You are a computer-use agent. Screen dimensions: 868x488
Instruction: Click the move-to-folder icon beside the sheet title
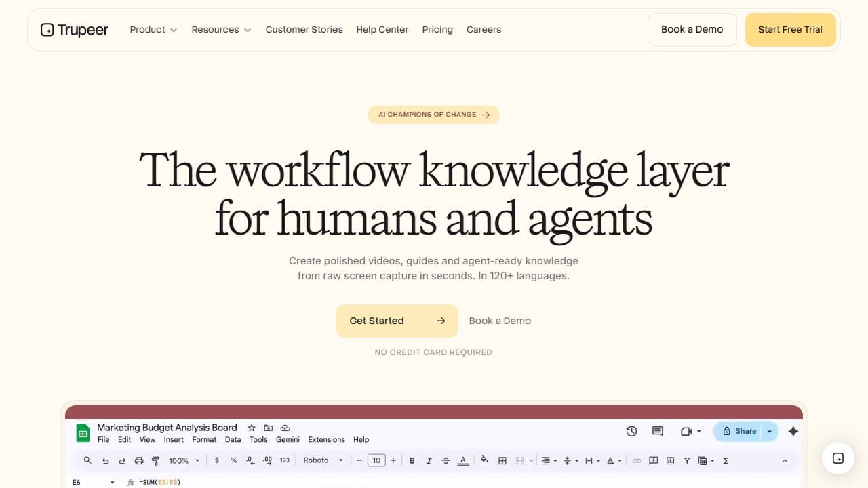(269, 428)
